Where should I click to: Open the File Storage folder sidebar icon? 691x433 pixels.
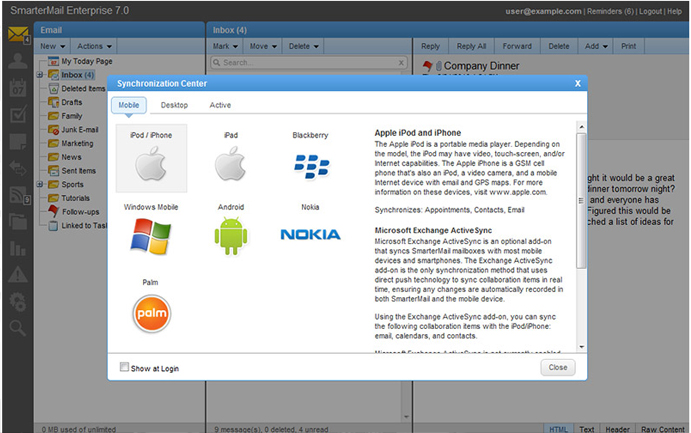pyautogui.click(x=18, y=222)
